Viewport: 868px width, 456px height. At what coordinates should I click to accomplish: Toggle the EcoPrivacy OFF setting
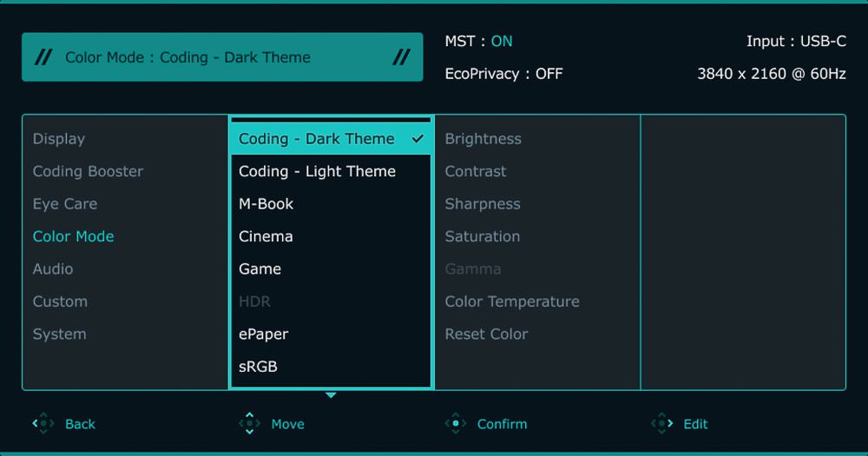[549, 74]
